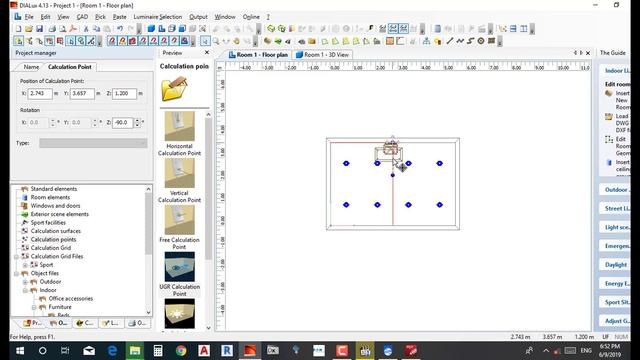Collapse the Object files tree node
This screenshot has height=360, width=640.
tap(16, 273)
